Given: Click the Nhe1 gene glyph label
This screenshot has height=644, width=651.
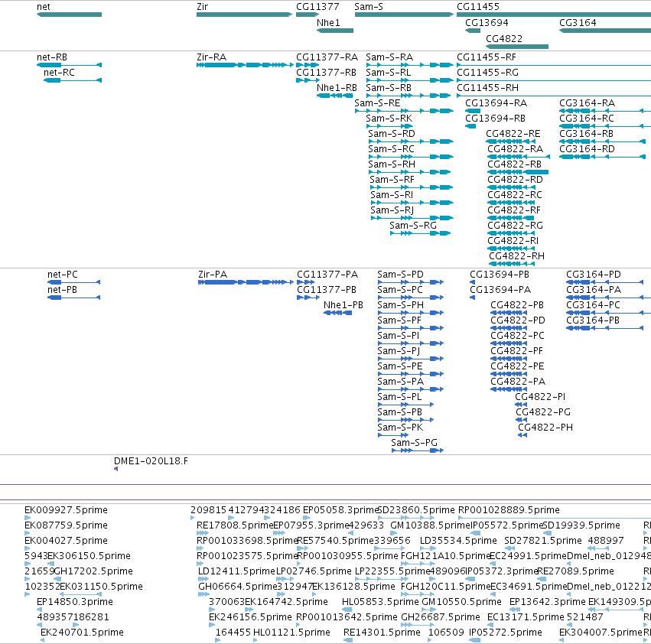Looking at the screenshot, I should pos(328,22).
